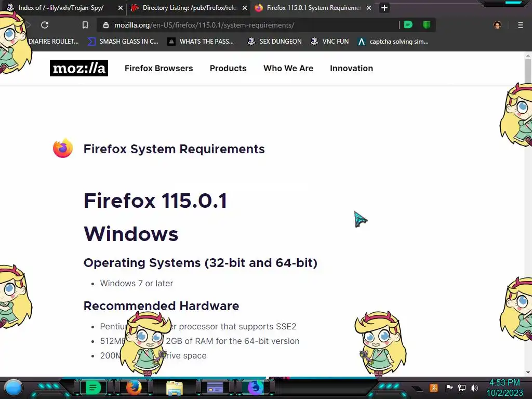Bookmark this page using the bookmark icon
The width and height of the screenshot is (532, 399).
[x=85, y=25]
